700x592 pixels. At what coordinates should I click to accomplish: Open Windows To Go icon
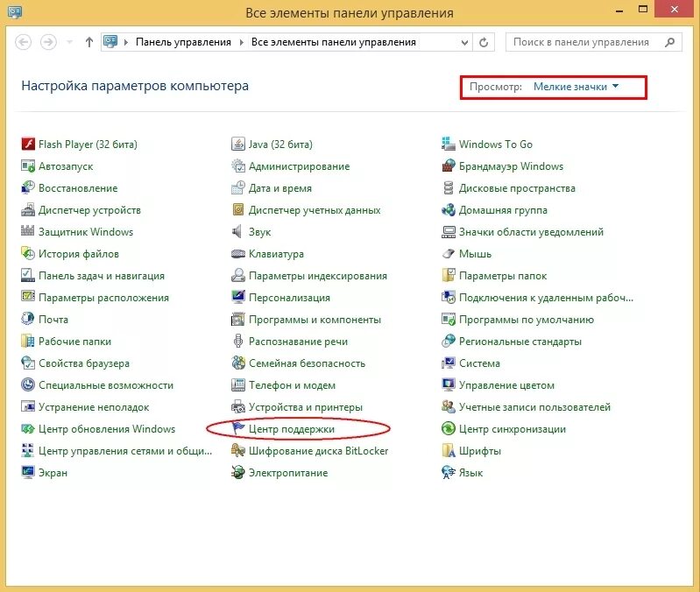pos(449,144)
